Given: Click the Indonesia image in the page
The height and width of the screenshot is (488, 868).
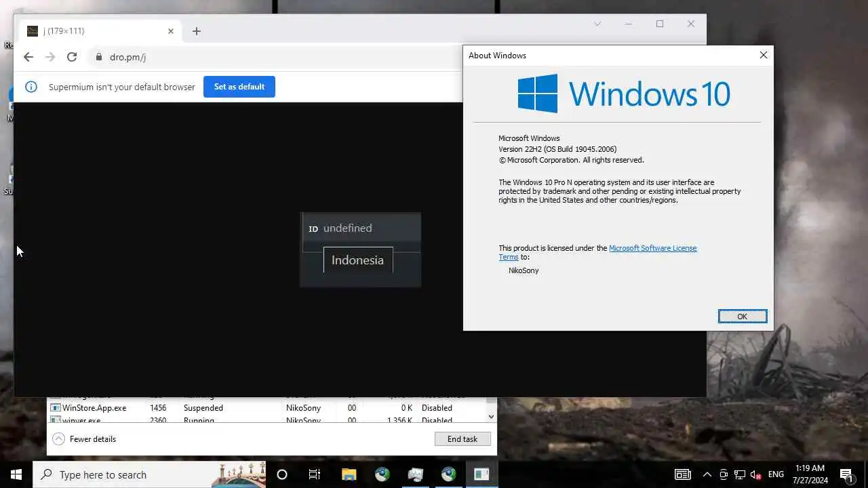Looking at the screenshot, I should coord(360,249).
